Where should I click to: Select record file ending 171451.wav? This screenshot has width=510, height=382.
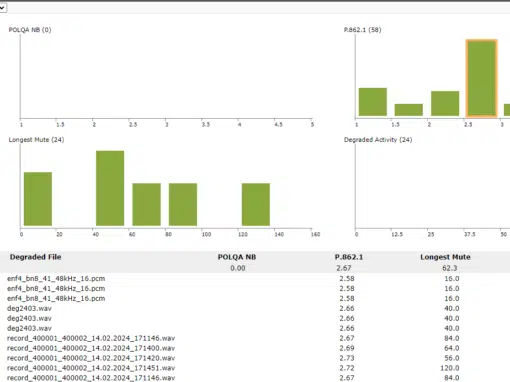point(255,368)
